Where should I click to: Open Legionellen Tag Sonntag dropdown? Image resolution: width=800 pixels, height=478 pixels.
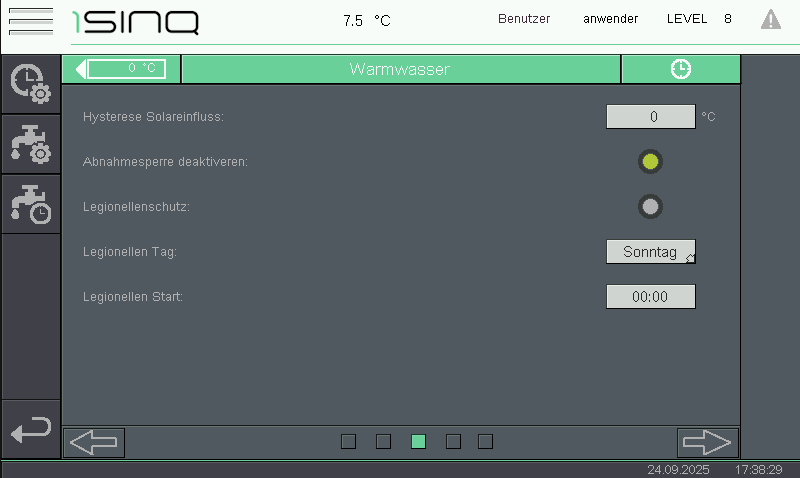651,252
